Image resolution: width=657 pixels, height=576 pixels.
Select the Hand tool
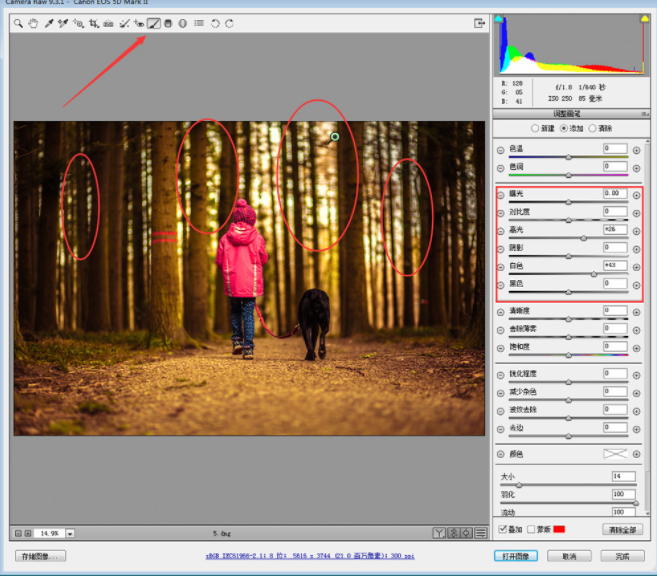[33, 23]
